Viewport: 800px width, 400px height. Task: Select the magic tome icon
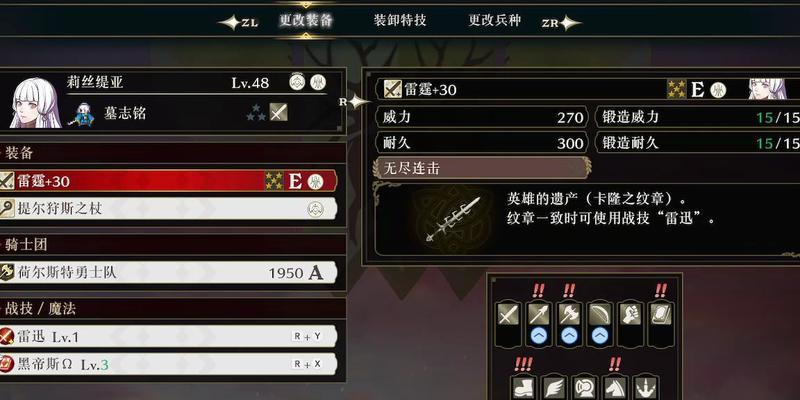coord(661,314)
